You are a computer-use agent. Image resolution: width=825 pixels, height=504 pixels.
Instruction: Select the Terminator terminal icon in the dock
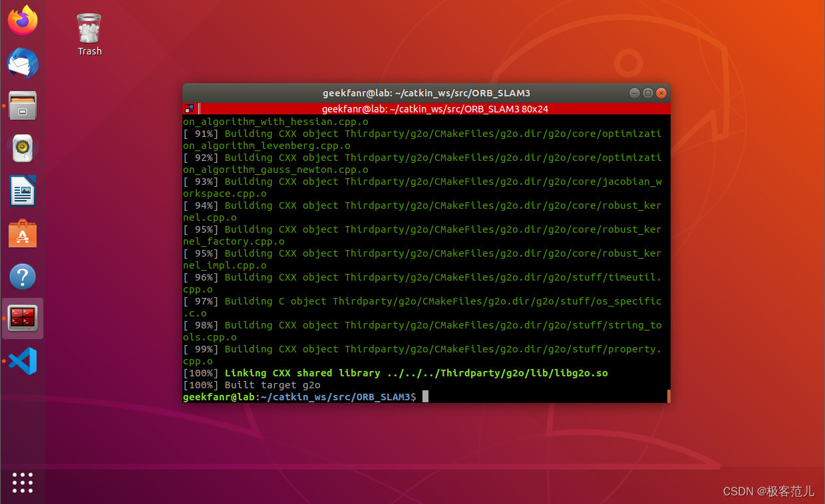23,319
